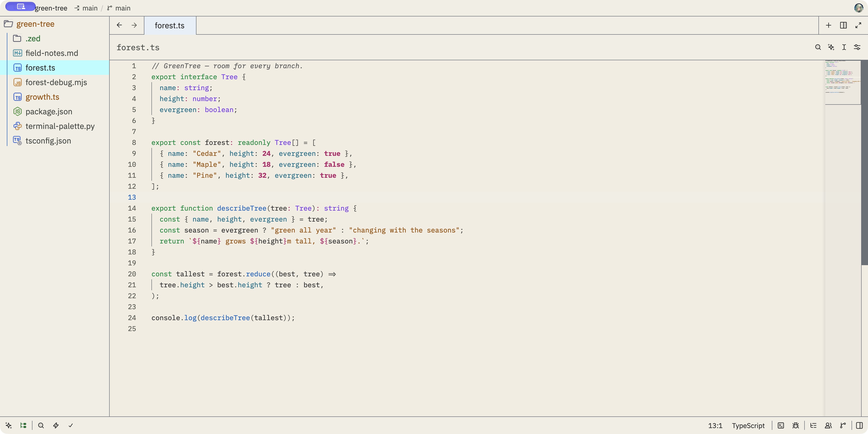Click the code minimap preview
The image size is (868, 434).
[843, 83]
